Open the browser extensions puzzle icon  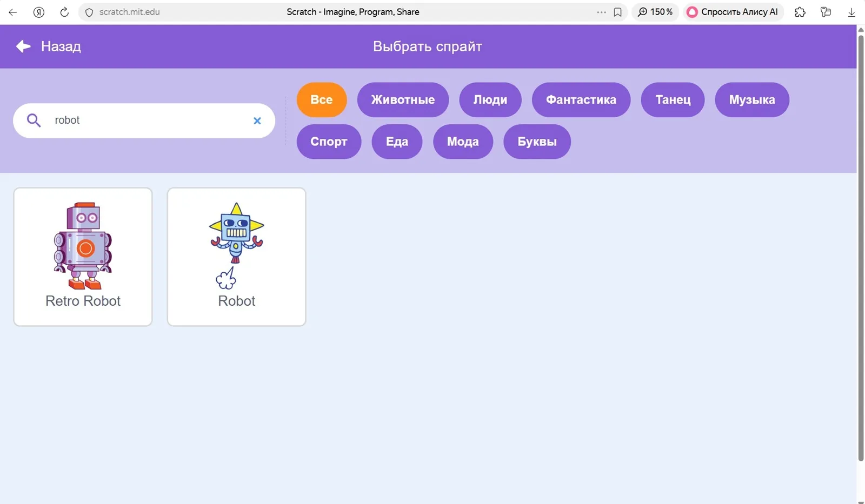(800, 12)
